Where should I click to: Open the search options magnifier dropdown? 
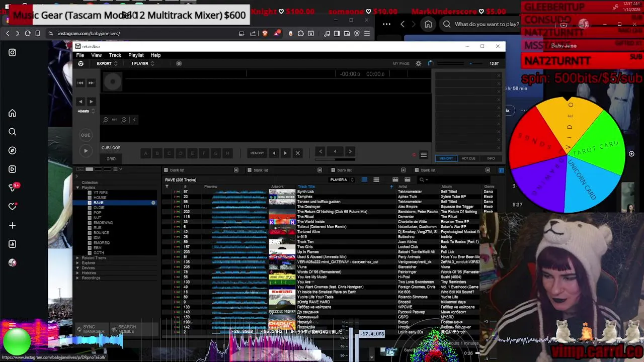[424, 179]
